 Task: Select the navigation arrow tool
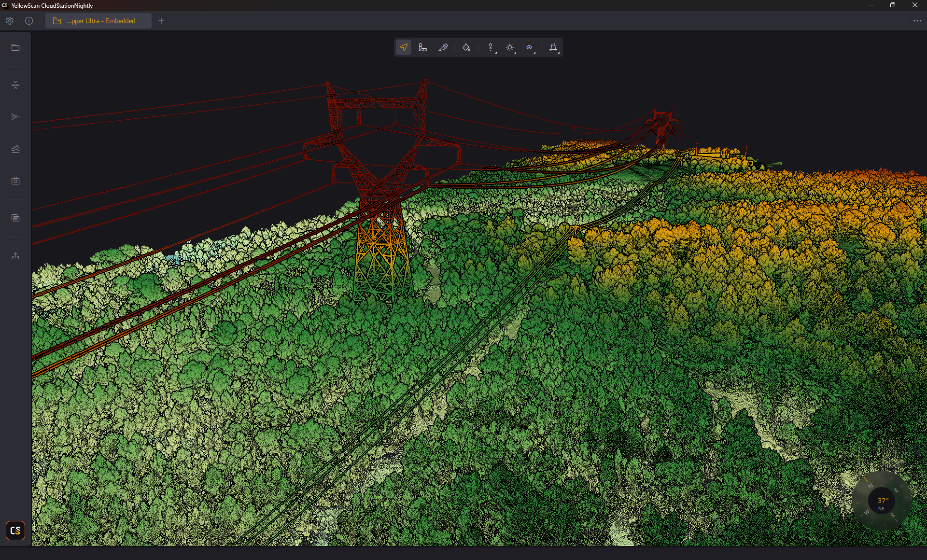pos(404,47)
